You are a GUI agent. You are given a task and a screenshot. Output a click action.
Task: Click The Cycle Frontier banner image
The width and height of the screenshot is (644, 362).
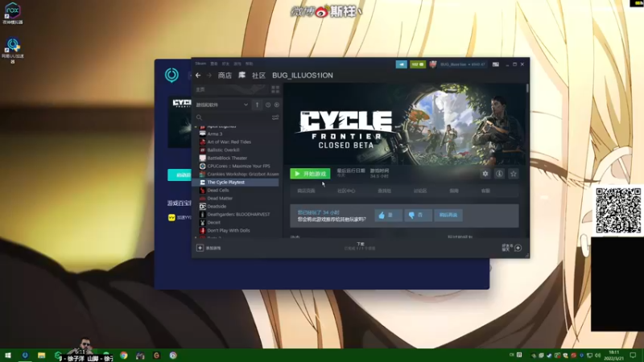coord(404,124)
